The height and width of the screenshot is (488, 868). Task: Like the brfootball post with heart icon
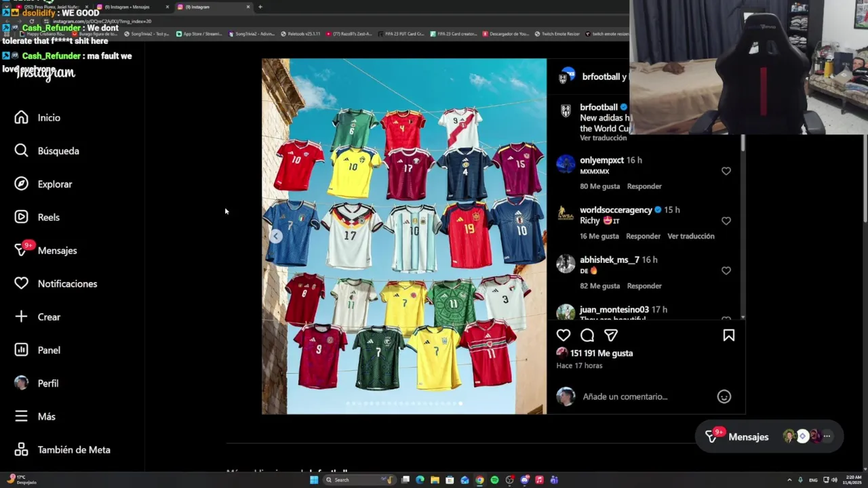[x=564, y=335]
